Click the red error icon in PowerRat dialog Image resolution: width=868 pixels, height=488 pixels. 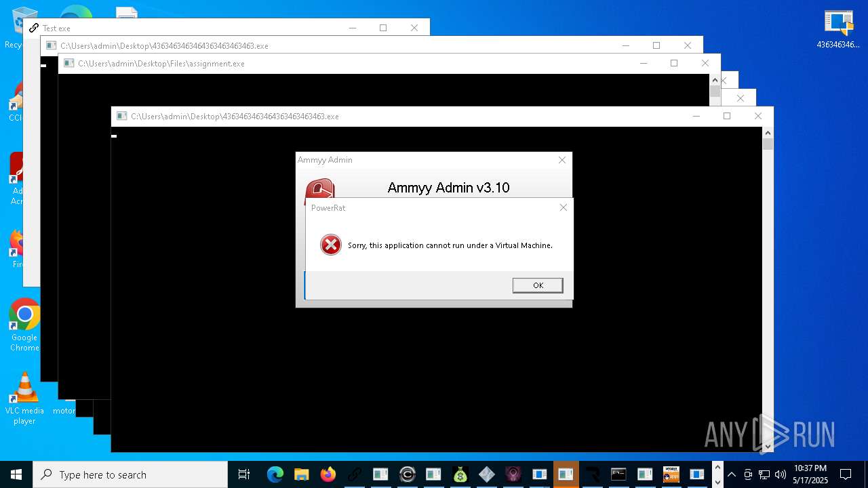pyautogui.click(x=331, y=245)
